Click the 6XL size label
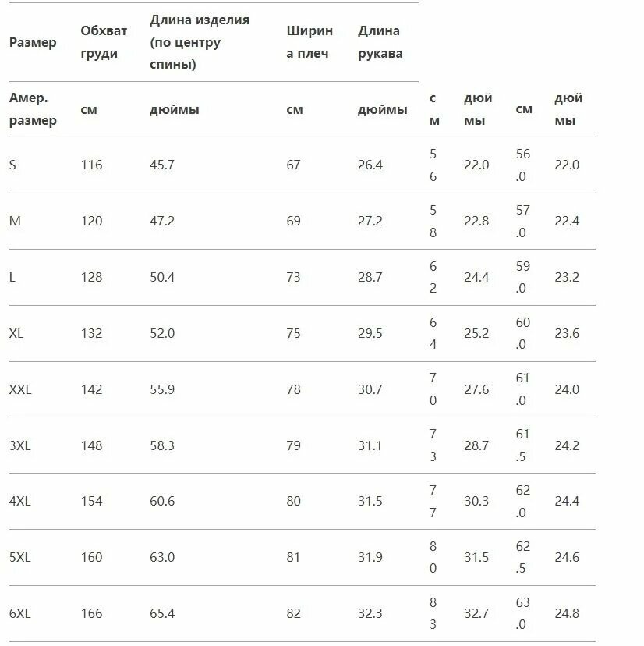 19,613
